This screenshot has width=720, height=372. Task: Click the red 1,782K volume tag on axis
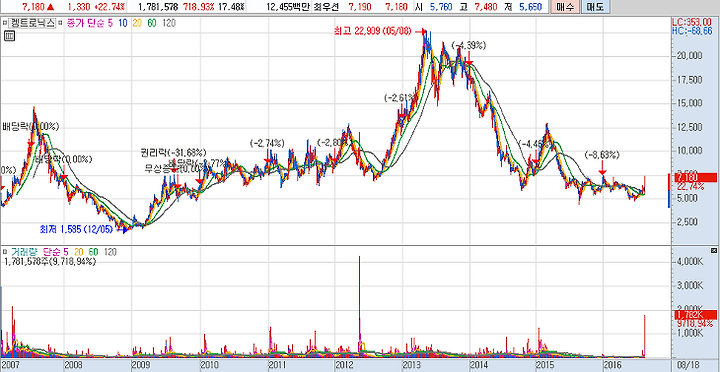coord(695,315)
